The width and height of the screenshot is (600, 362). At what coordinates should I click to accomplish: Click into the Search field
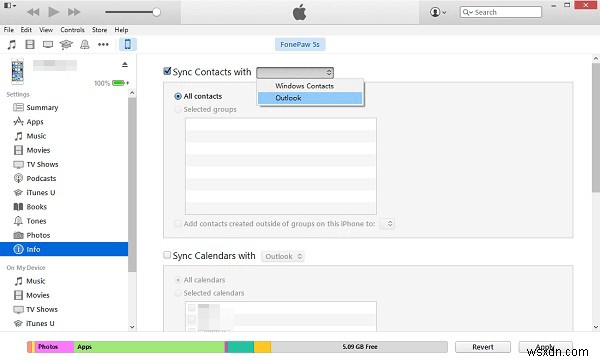click(501, 12)
